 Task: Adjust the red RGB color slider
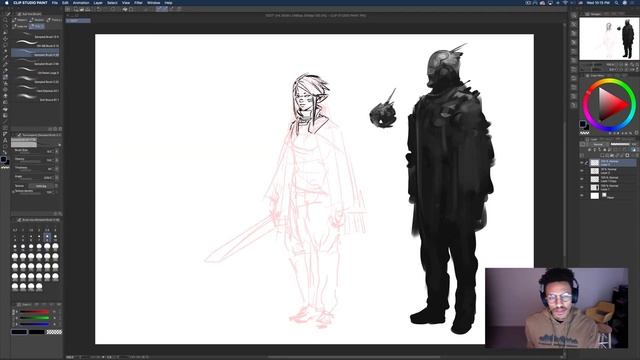34,312
